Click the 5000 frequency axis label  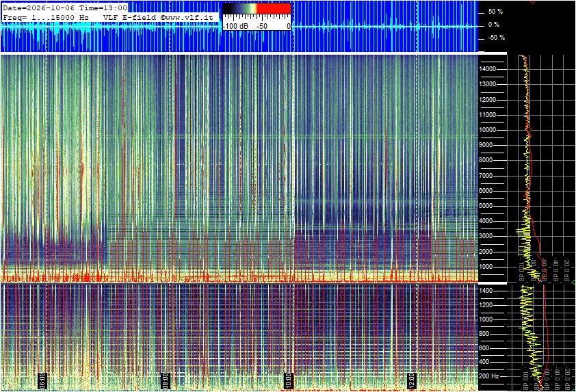(x=486, y=206)
